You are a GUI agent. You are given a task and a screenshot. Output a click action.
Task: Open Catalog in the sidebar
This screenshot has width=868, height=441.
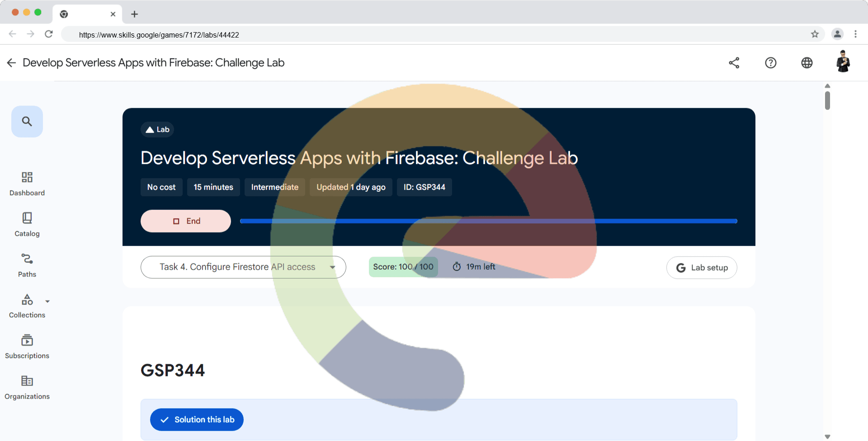point(27,225)
